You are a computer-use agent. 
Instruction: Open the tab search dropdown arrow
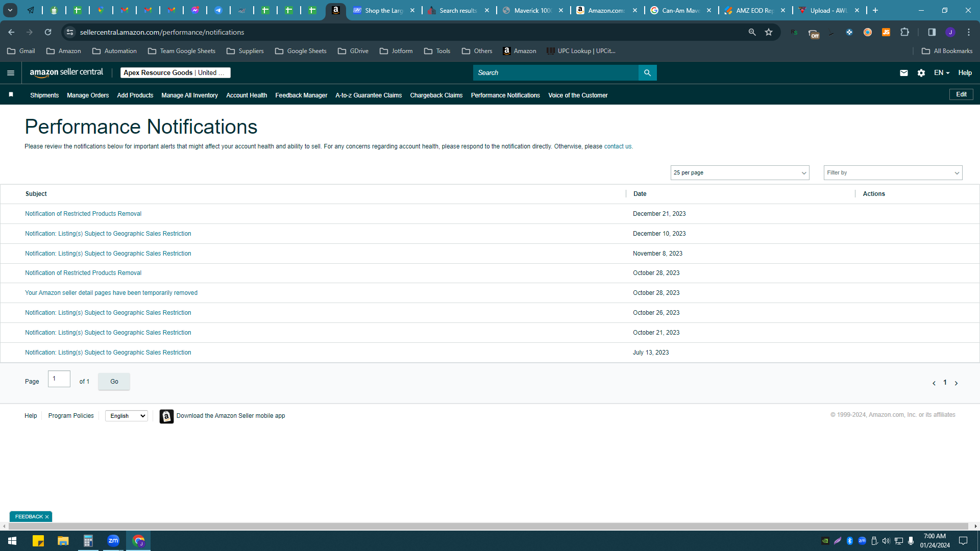10,10
